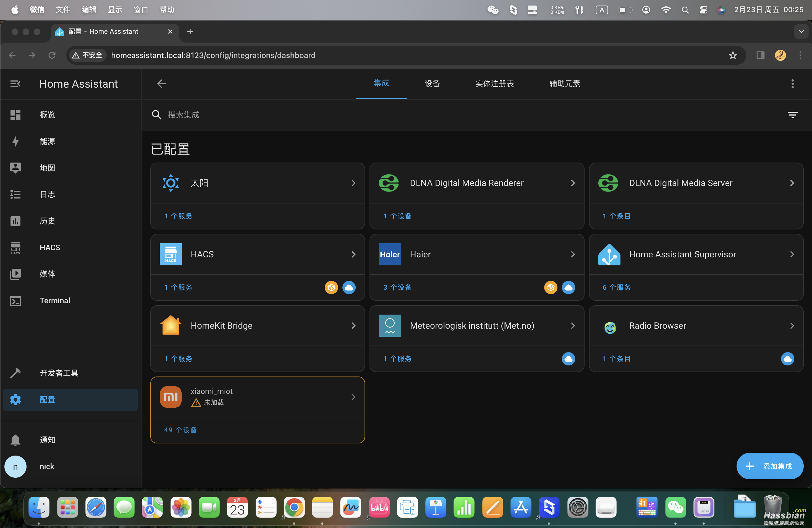Bookmark this page with star icon

pyautogui.click(x=732, y=55)
